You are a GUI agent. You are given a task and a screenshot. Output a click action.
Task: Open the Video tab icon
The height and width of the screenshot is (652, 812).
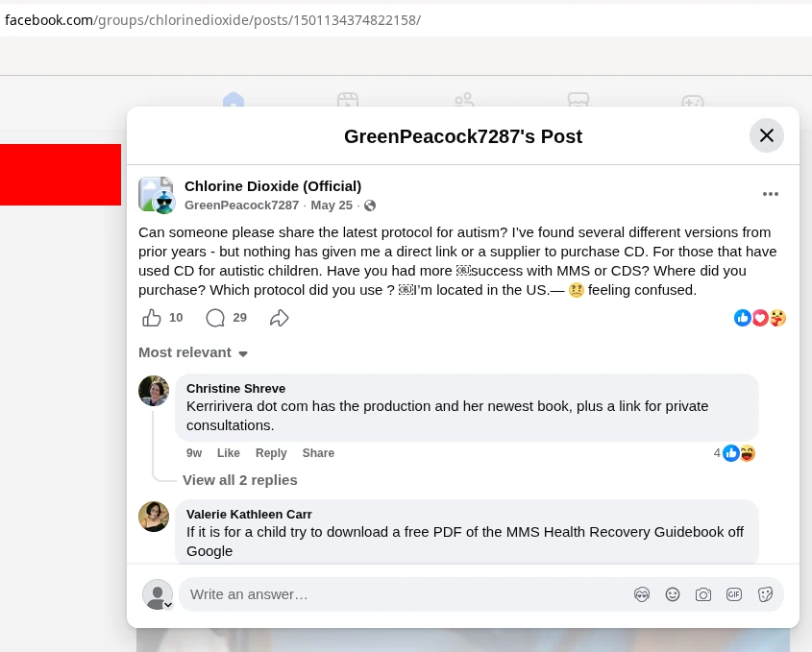(348, 100)
